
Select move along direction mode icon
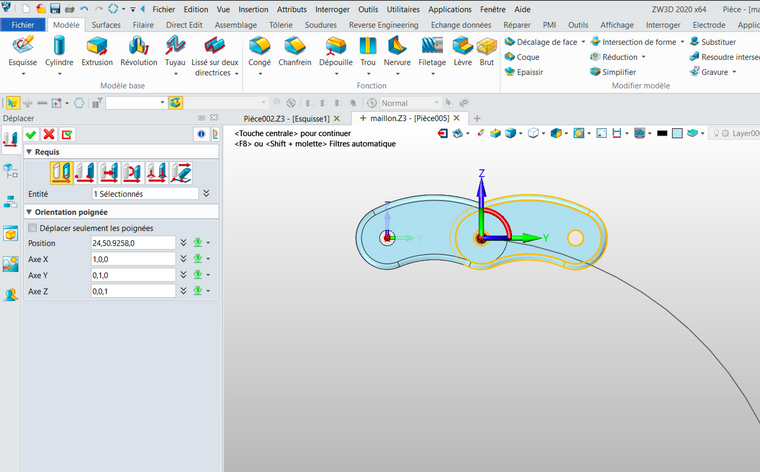click(x=109, y=173)
